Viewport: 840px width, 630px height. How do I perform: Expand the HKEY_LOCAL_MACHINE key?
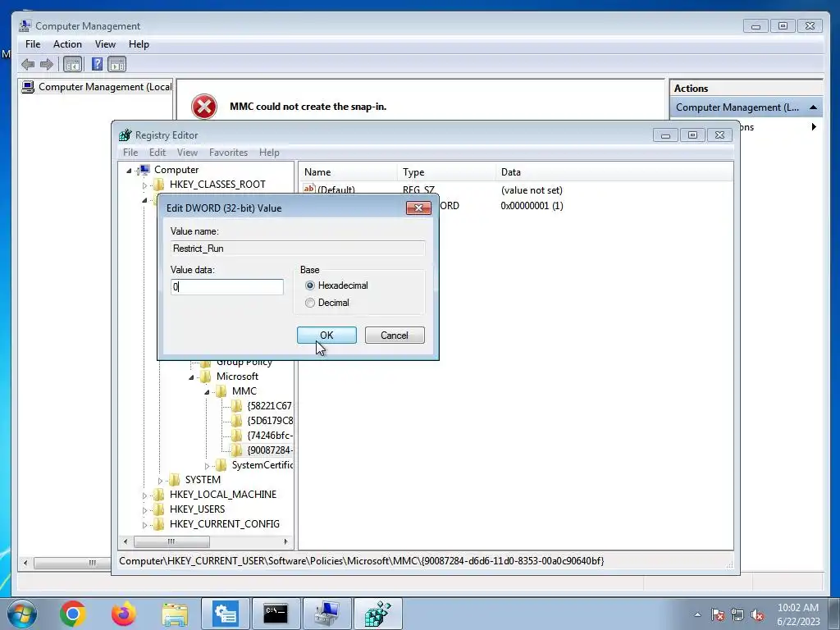(144, 495)
